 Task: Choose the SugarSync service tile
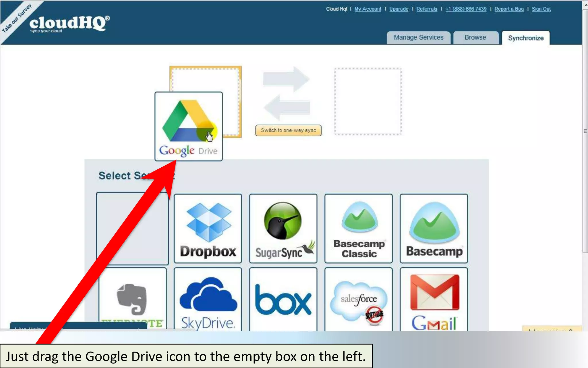pos(283,229)
